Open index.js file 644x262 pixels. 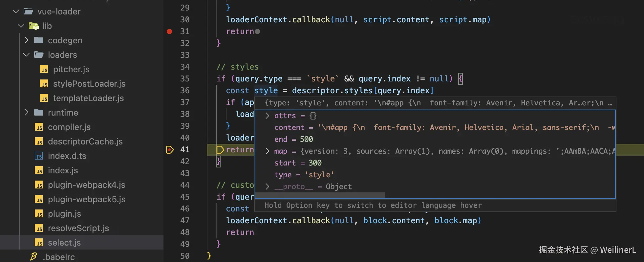(63, 170)
